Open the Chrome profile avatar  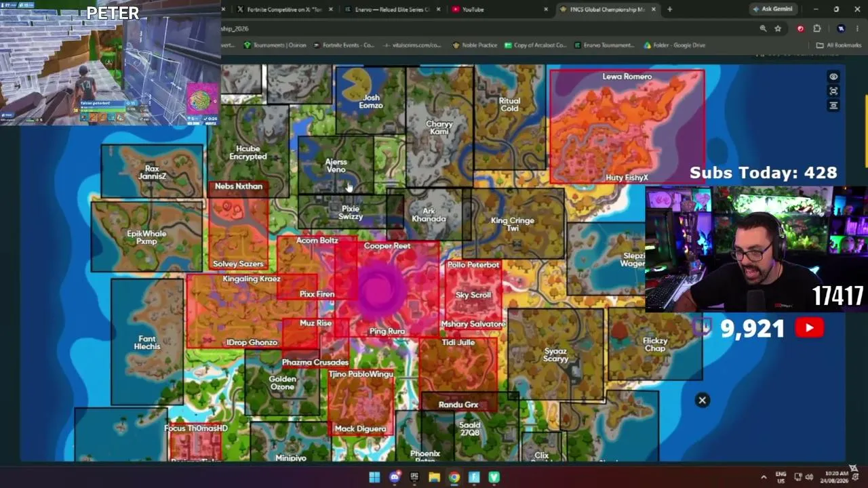coord(841,28)
